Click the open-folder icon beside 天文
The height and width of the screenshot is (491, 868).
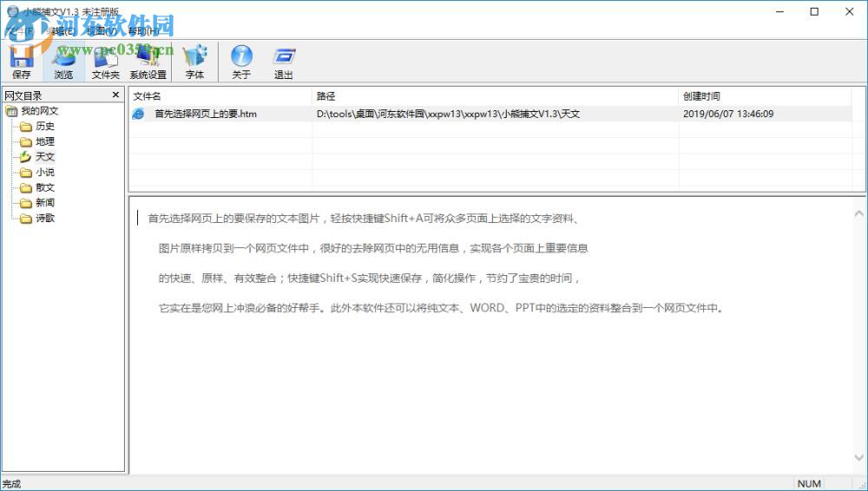(x=25, y=157)
